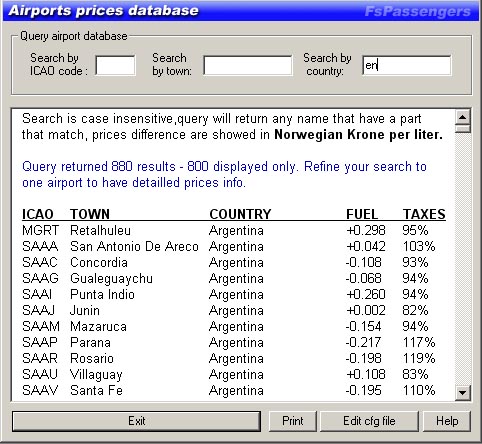Click fuel value +0.260
482x444 pixels.
[366, 295]
